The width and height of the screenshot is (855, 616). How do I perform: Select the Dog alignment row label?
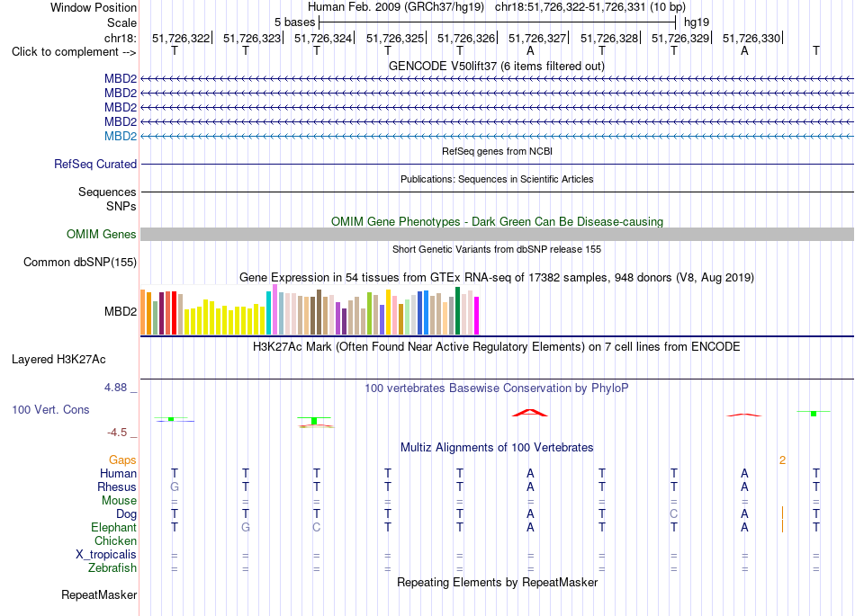127,514
